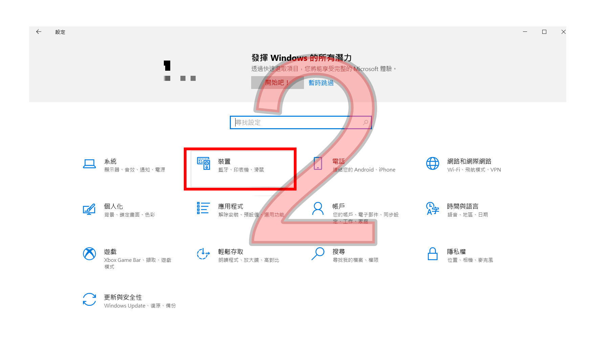This screenshot has width=591, height=364.
Task: Open the 裝置 devices icon
Action: (x=204, y=163)
